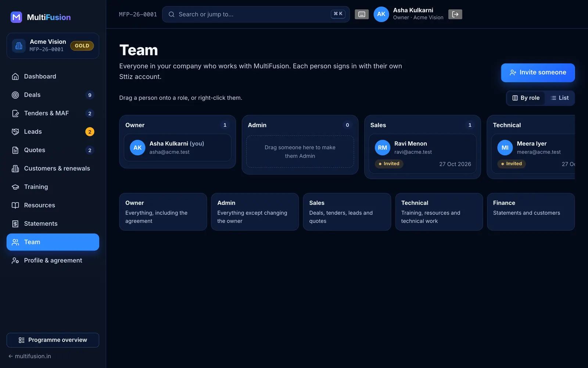Click the Sales column count badge

point(470,125)
